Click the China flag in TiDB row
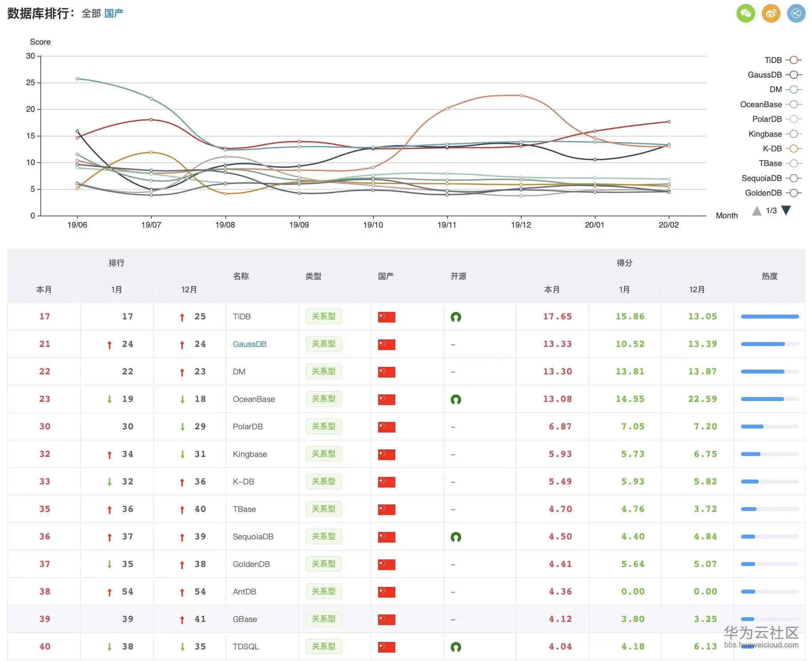 click(x=386, y=317)
